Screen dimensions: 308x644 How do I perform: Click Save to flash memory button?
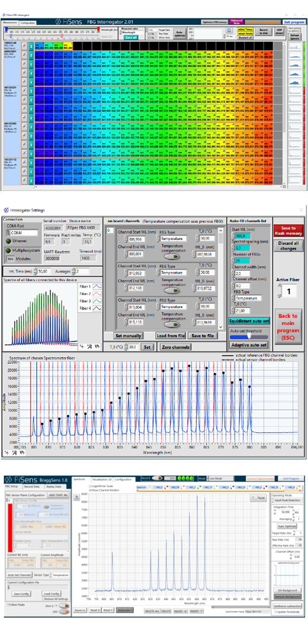(288, 231)
